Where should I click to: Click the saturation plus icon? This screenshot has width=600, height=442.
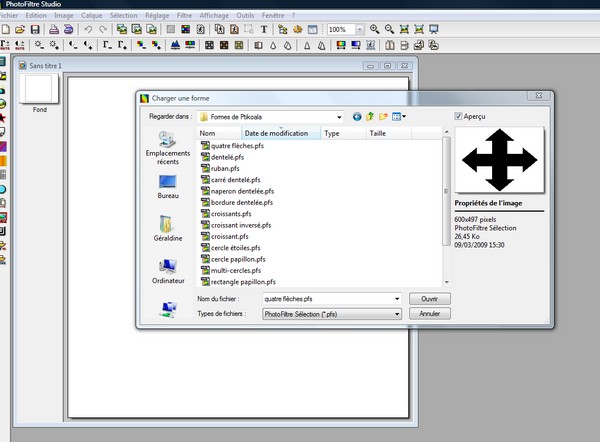tap(156, 45)
